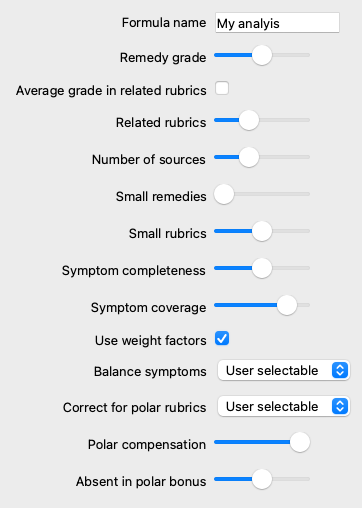Click the Use weight factors label
Screen dimensions: 362x508
(x=151, y=341)
